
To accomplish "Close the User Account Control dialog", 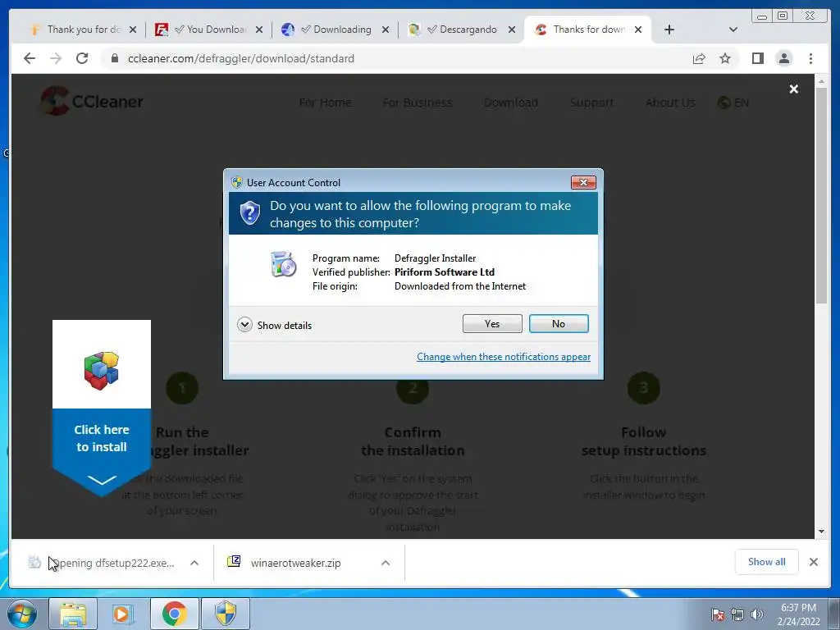I will coord(583,183).
